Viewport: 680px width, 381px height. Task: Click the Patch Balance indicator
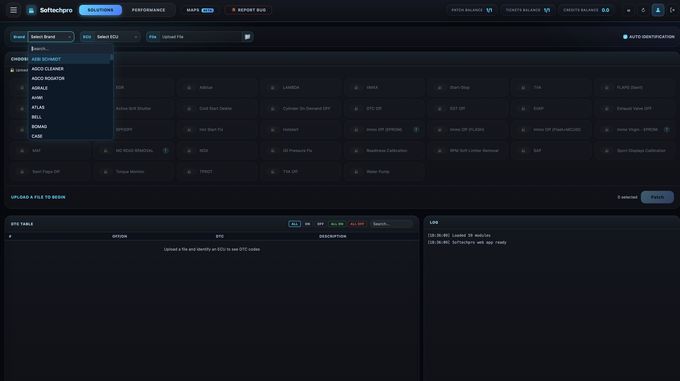point(471,10)
